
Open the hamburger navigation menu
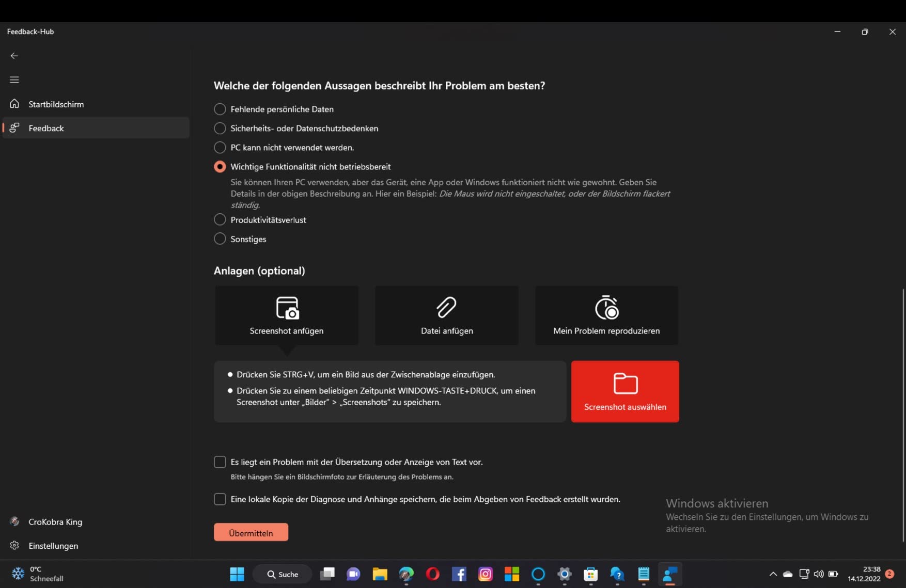coord(14,80)
